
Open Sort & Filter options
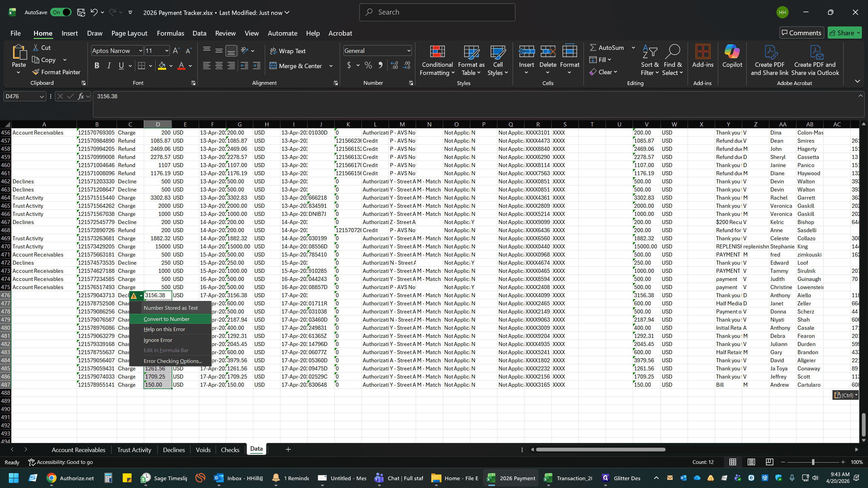click(650, 61)
